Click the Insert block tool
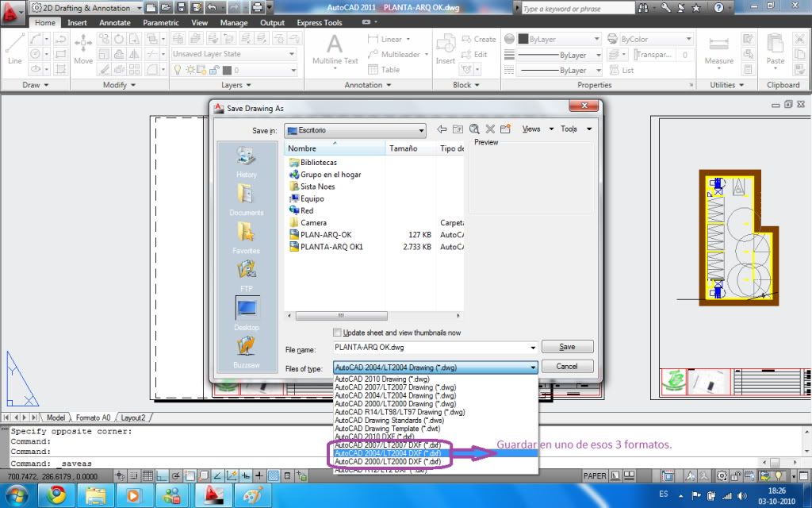Screen dimensions: 812x508 point(445,50)
